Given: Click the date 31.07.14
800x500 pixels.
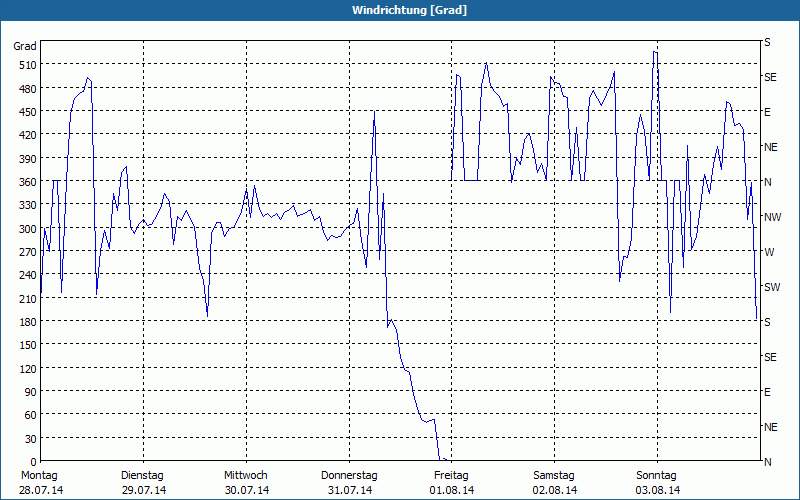Looking at the screenshot, I should tap(349, 490).
